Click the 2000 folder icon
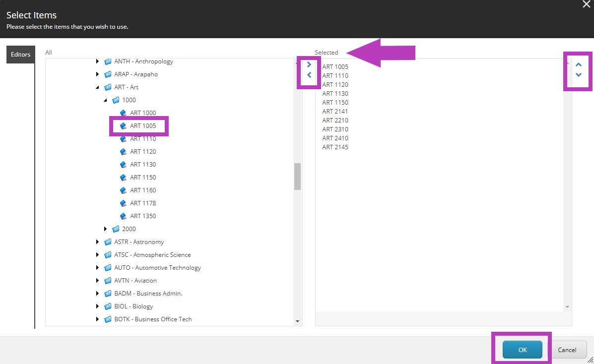 point(116,229)
